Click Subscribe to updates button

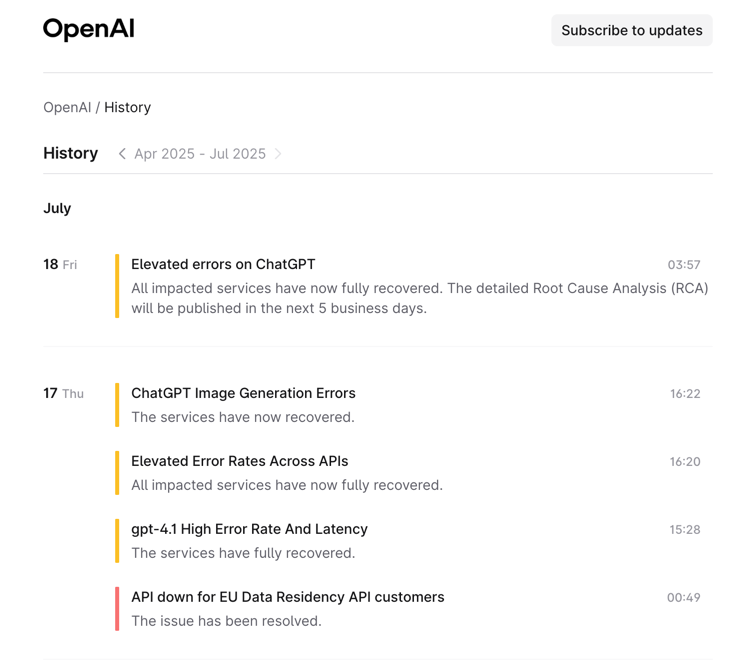tap(632, 30)
